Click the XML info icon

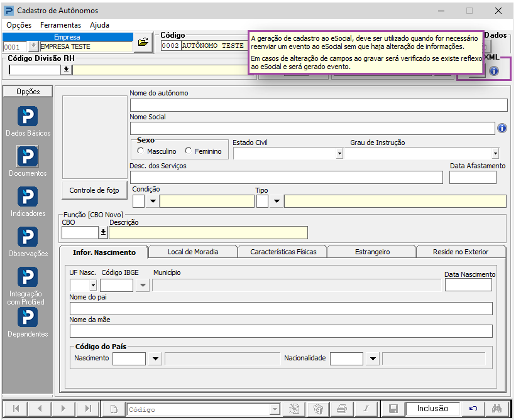(x=493, y=71)
